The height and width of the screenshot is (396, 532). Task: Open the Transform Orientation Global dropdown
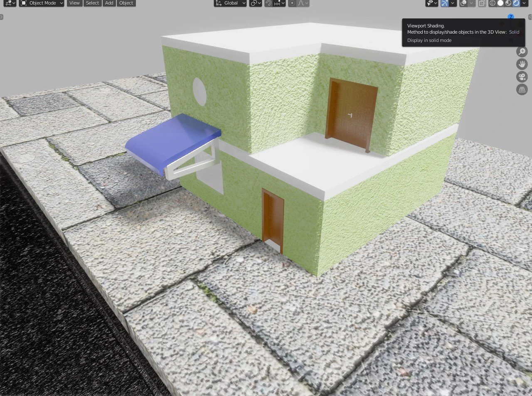(x=230, y=3)
